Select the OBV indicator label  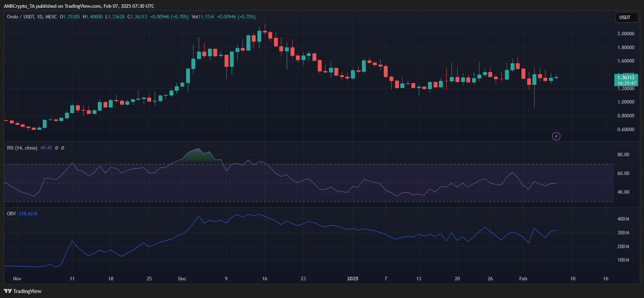click(11, 214)
